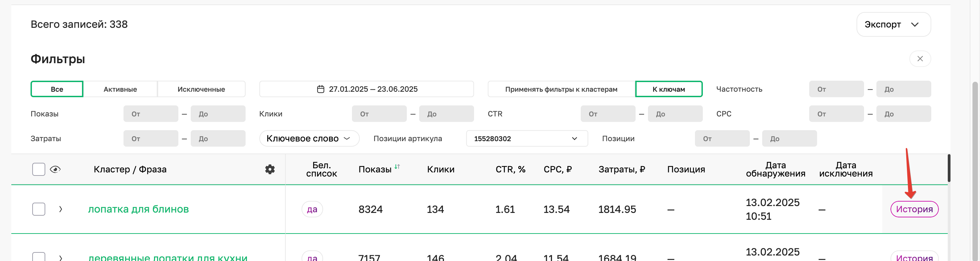This screenshot has height=261, width=980.
Task: Tick the select-all checkbox in header
Action: [x=39, y=169]
